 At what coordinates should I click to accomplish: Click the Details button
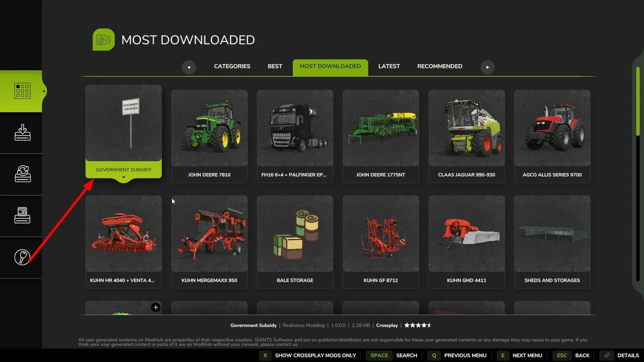pyautogui.click(x=628, y=355)
